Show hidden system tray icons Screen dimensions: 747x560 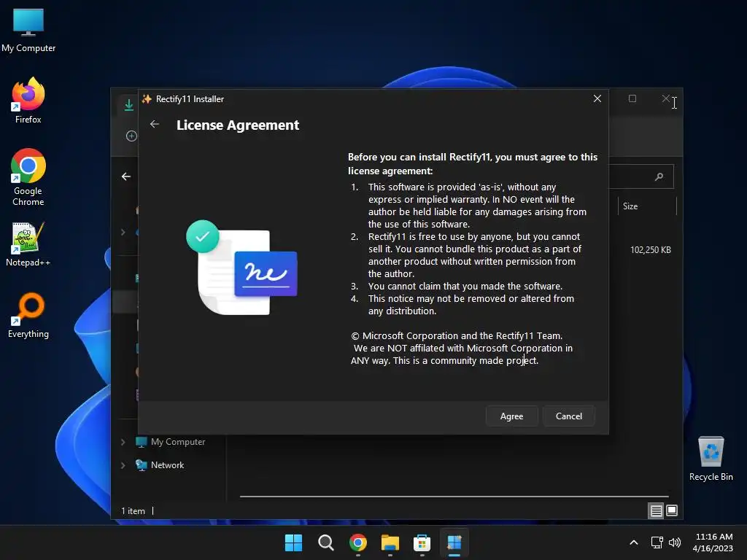[634, 542]
